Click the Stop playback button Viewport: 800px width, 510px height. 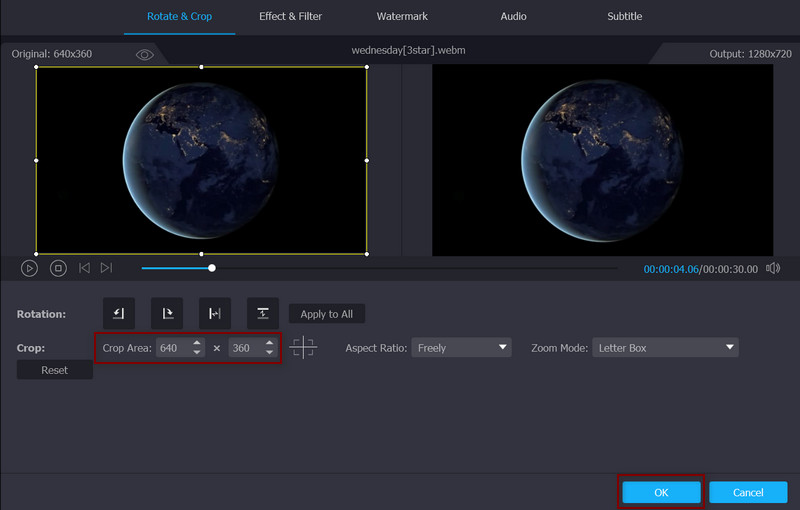58,268
